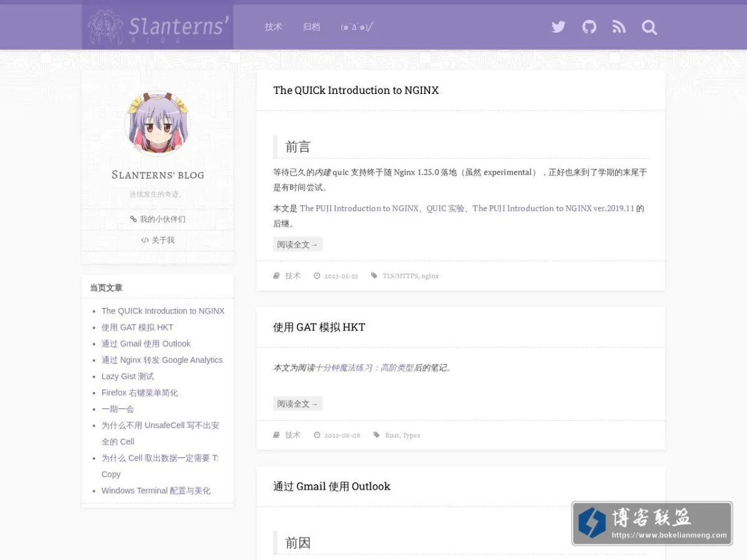Click 阅读全文 button under NGINX post
The width and height of the screenshot is (747, 560).
[298, 245]
